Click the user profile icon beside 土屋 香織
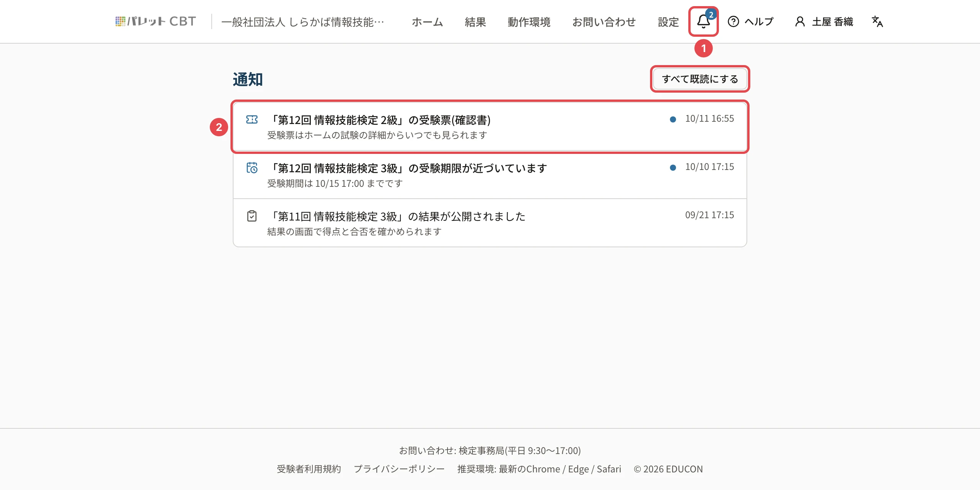The width and height of the screenshot is (980, 490). click(800, 21)
